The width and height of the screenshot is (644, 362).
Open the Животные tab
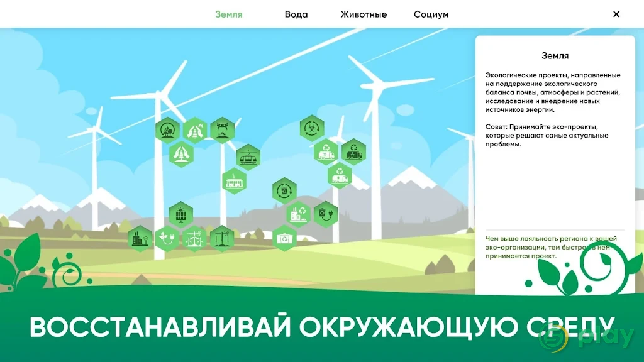(x=364, y=14)
